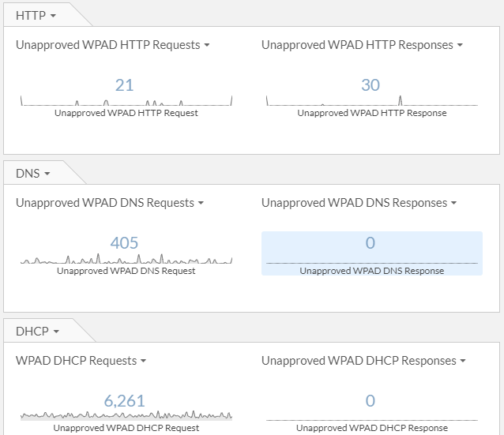Click the DHCP request count 6,261

tap(125, 401)
